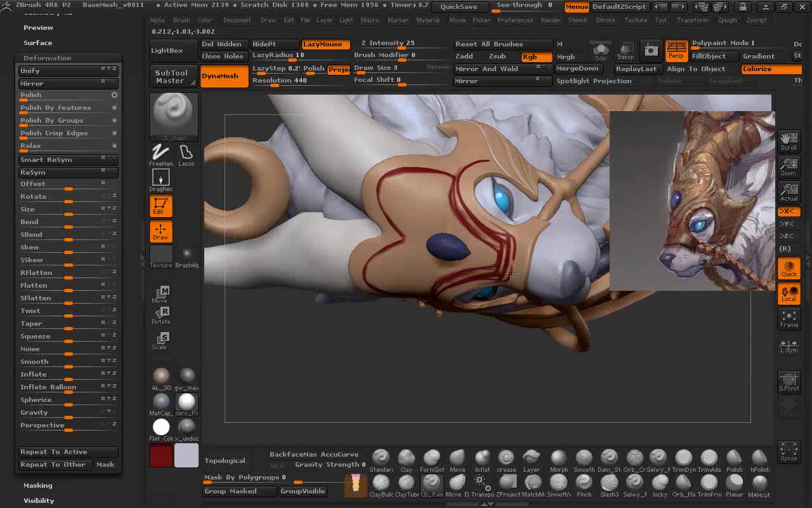This screenshot has height=508, width=812.
Task: Select the Clay brush
Action: click(407, 460)
